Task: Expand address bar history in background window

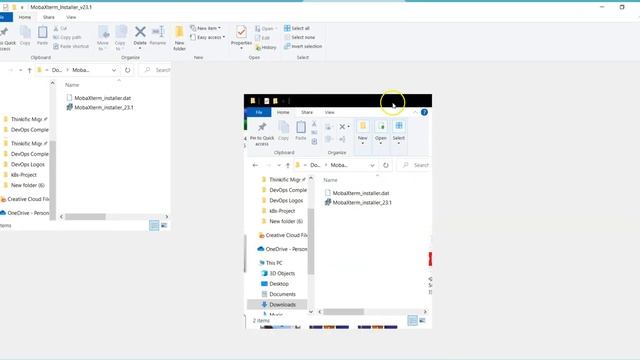Action: pos(114,70)
